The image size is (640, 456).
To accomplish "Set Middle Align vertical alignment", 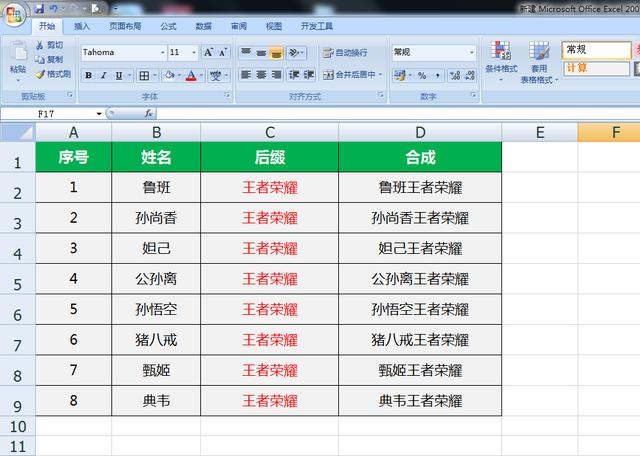I will 261,52.
